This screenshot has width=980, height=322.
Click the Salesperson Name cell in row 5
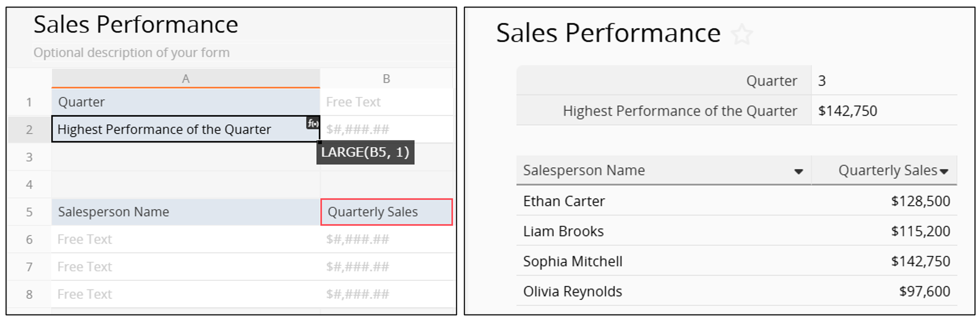point(185,212)
